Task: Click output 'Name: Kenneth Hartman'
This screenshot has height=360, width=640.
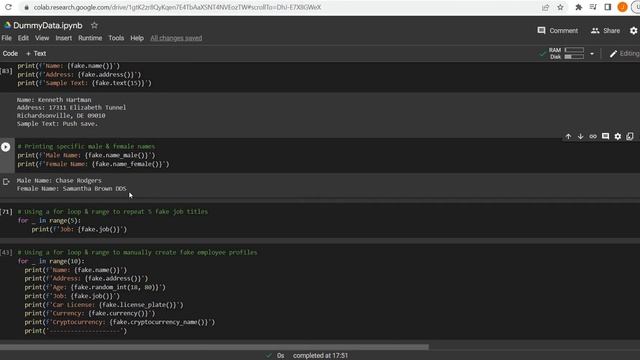Action: coord(54,100)
